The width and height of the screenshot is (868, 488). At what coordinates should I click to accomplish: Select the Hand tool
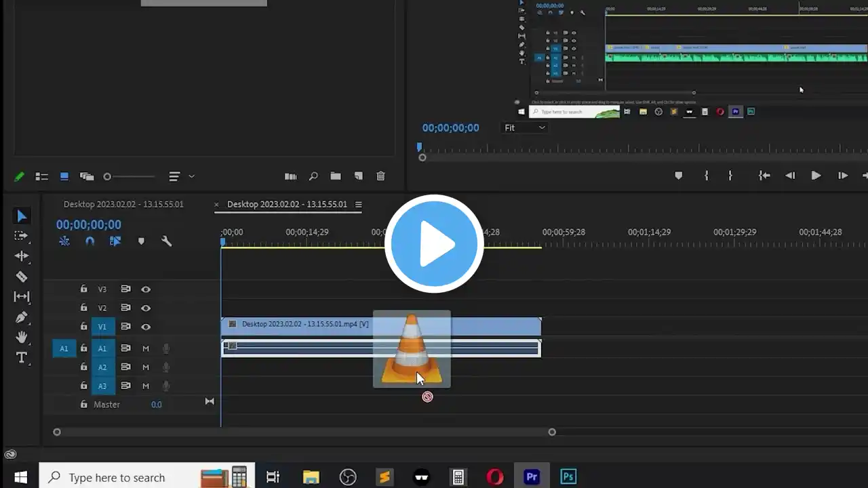pos(22,338)
